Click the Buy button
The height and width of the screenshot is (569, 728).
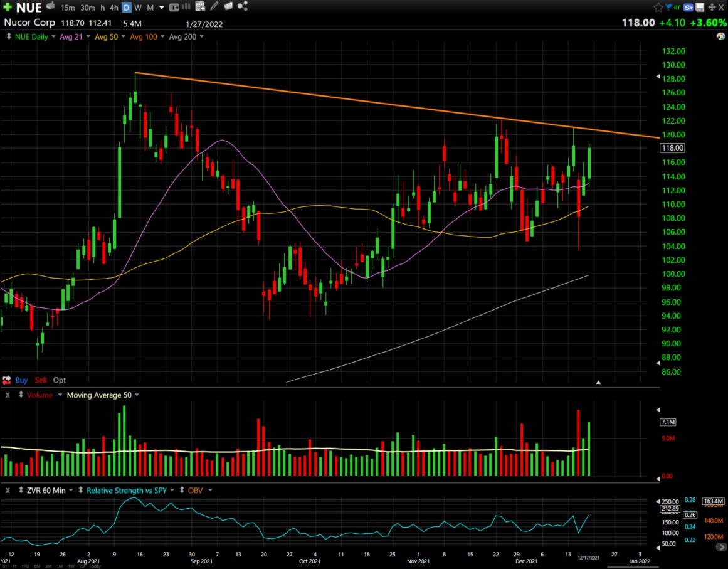pos(21,380)
